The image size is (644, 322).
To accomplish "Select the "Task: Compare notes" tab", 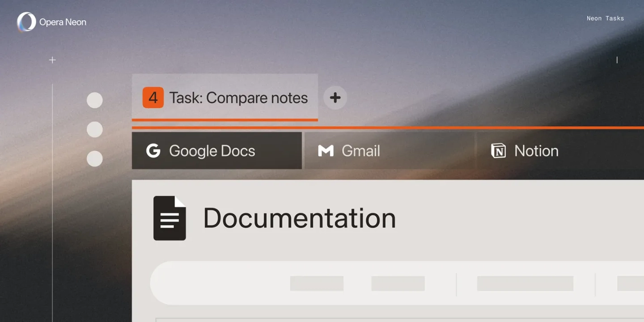I will tap(238, 98).
